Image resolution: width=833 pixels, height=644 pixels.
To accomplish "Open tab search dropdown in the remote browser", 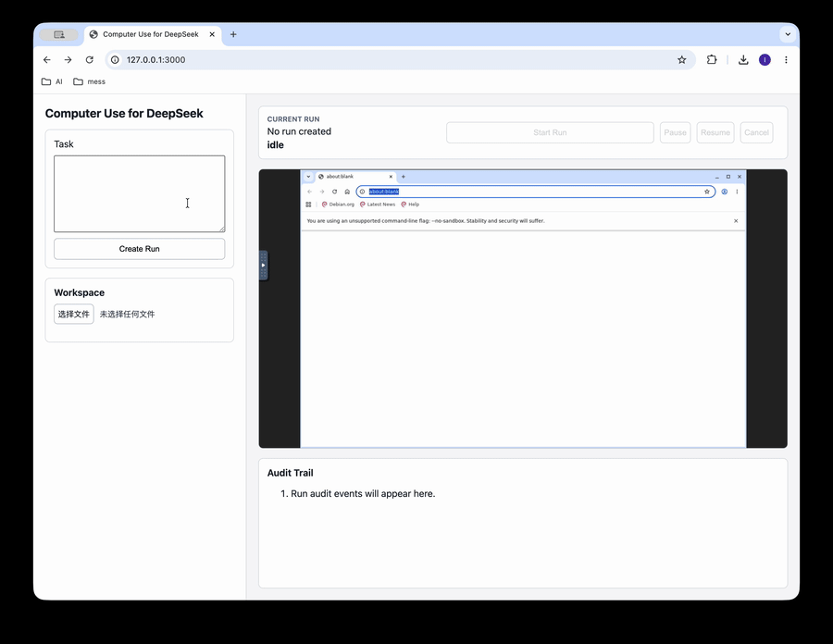I will tap(308, 177).
